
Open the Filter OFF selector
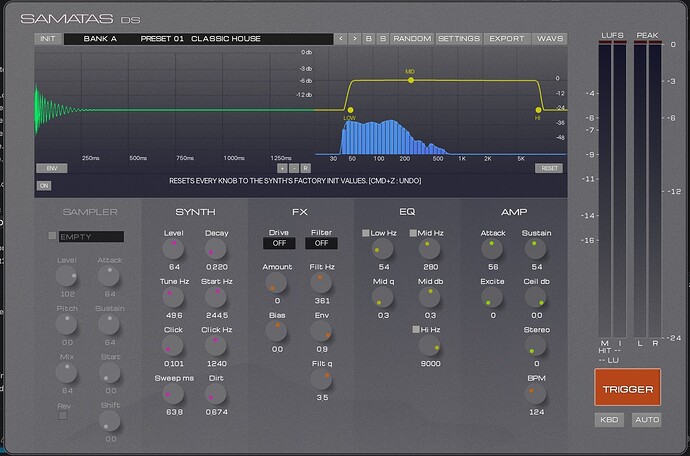click(x=321, y=243)
